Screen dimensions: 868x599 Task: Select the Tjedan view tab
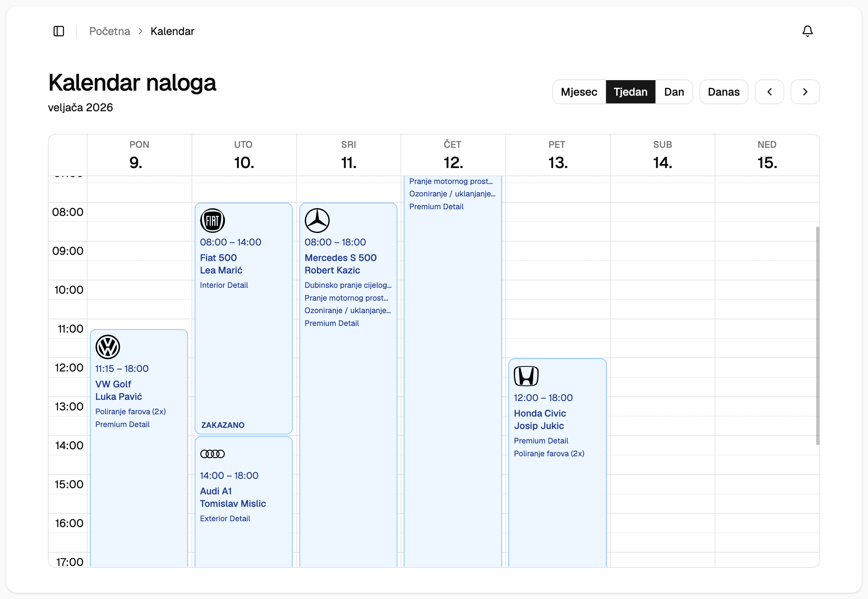pyautogui.click(x=630, y=92)
